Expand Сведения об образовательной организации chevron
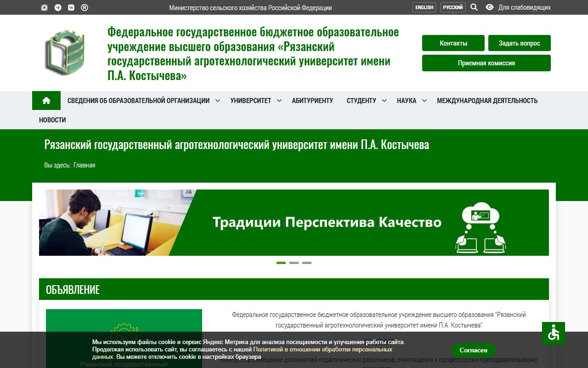Viewport: 588px width, 368px height. [x=218, y=100]
